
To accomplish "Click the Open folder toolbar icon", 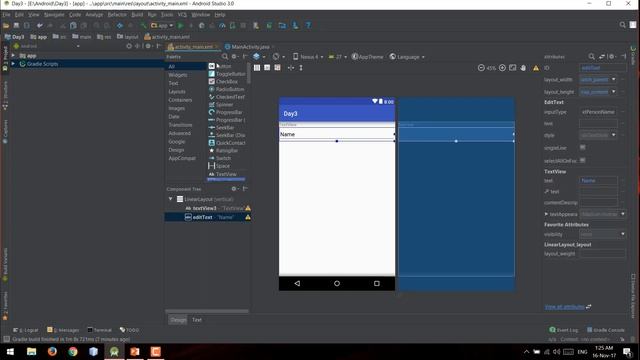I will (x=6, y=25).
